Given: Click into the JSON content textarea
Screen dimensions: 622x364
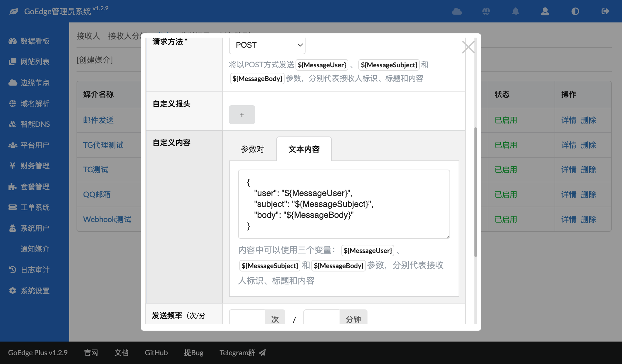Looking at the screenshot, I should pos(344,204).
